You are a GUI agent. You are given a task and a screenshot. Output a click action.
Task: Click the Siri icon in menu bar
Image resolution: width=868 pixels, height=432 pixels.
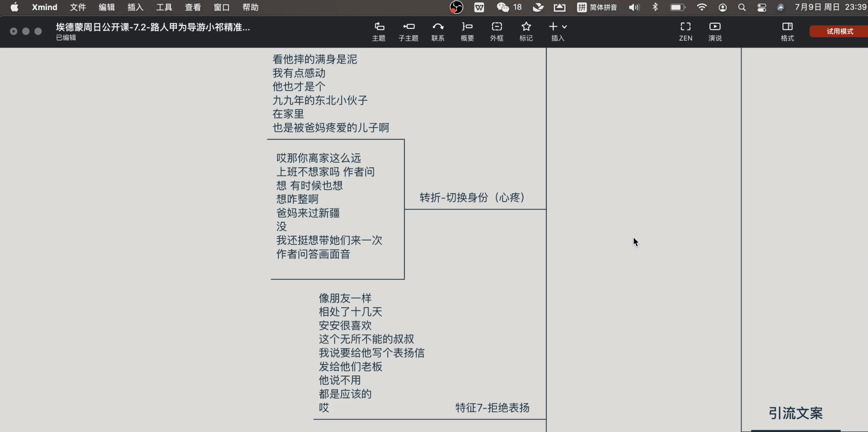click(x=780, y=7)
